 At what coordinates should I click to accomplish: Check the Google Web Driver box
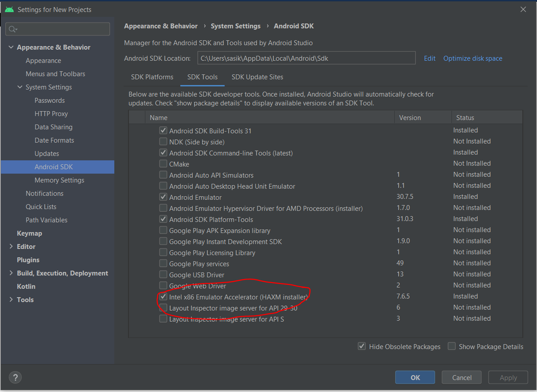click(163, 286)
